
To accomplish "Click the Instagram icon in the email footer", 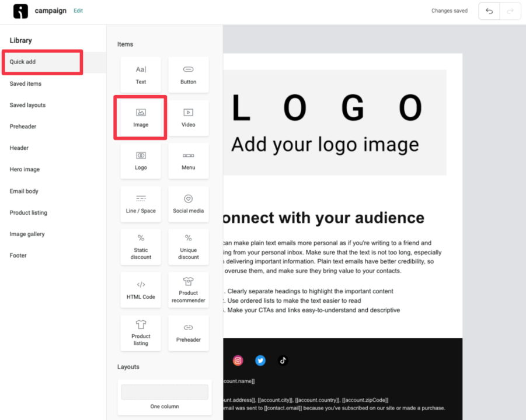I will [238, 360].
